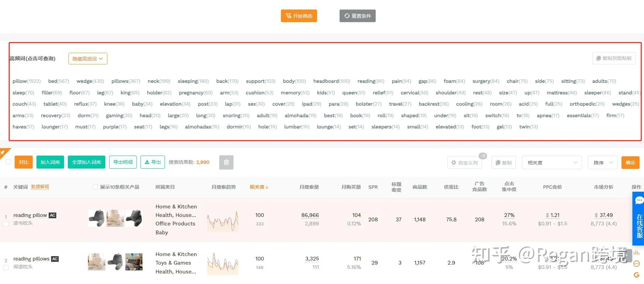Click 复制到剪贴板 copy button
The height and width of the screenshot is (284, 644).
click(614, 58)
